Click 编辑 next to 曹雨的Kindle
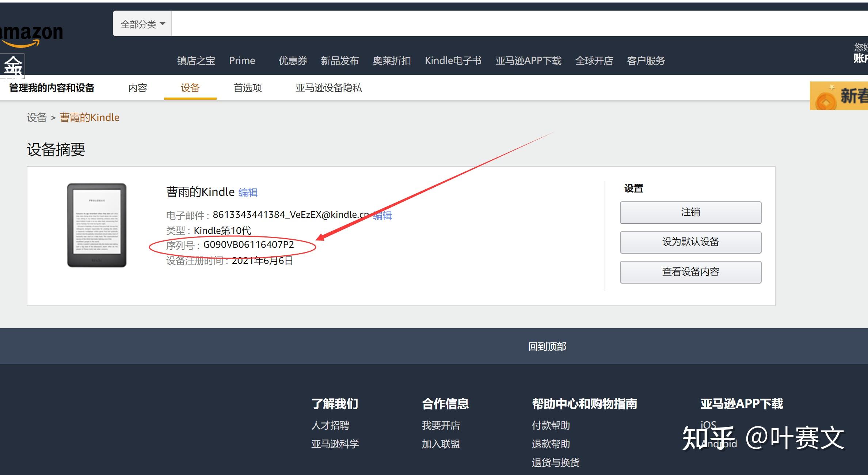The height and width of the screenshot is (475, 868). pyautogui.click(x=248, y=192)
